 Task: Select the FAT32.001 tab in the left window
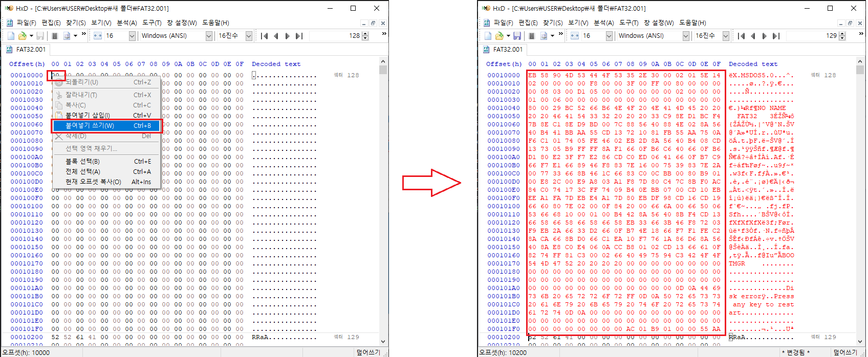27,50
